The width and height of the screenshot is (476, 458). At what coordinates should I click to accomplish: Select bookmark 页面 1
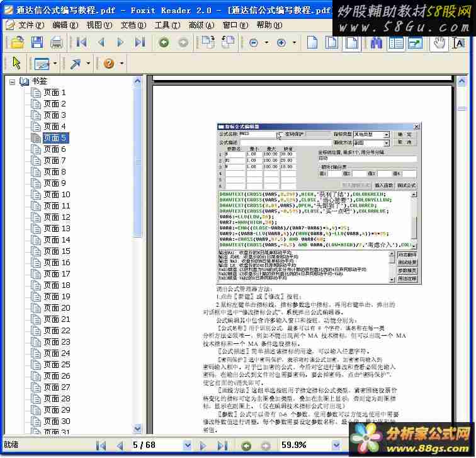(x=55, y=93)
